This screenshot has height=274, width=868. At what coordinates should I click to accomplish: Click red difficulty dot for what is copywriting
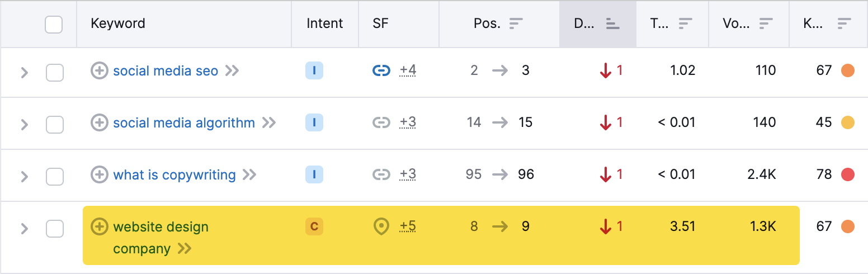tap(848, 174)
